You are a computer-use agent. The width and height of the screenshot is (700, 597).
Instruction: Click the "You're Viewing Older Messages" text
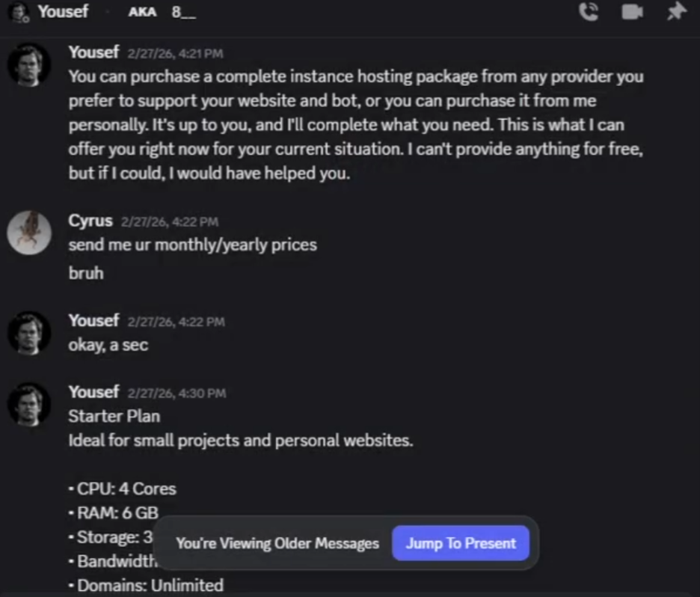pyautogui.click(x=277, y=543)
